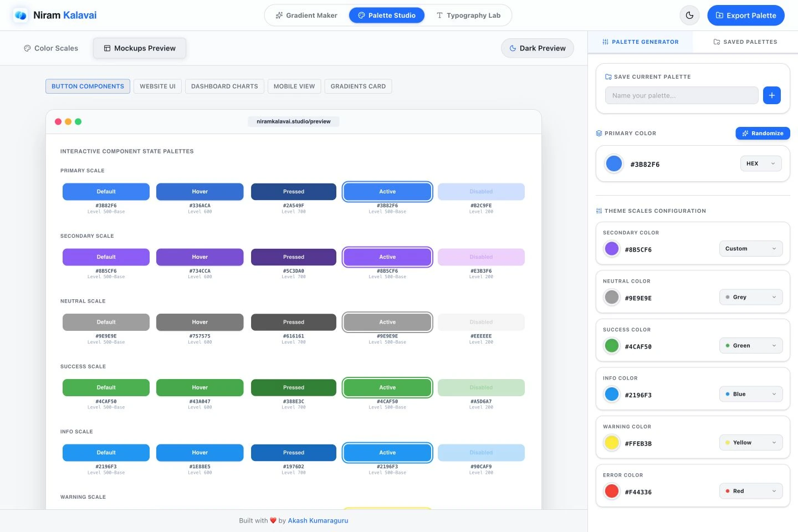
Task: Pick the warning color yellow swatch
Action: point(612,443)
